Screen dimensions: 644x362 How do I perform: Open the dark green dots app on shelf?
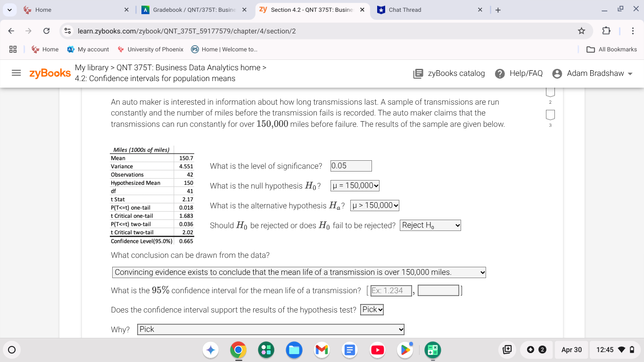266,350
